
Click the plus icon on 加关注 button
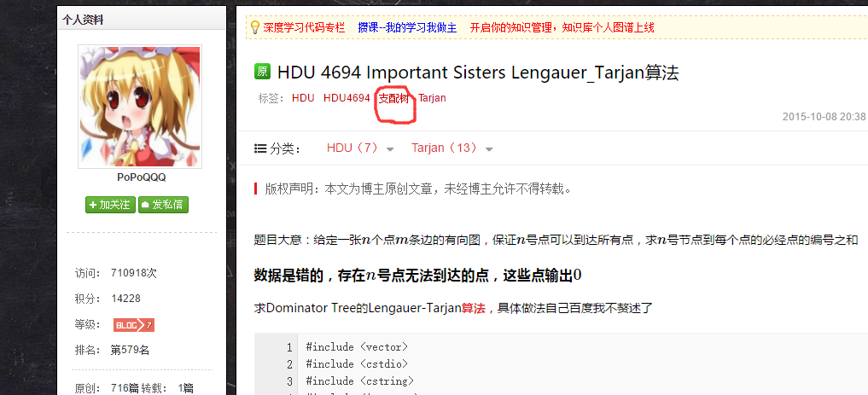pyautogui.click(x=93, y=205)
